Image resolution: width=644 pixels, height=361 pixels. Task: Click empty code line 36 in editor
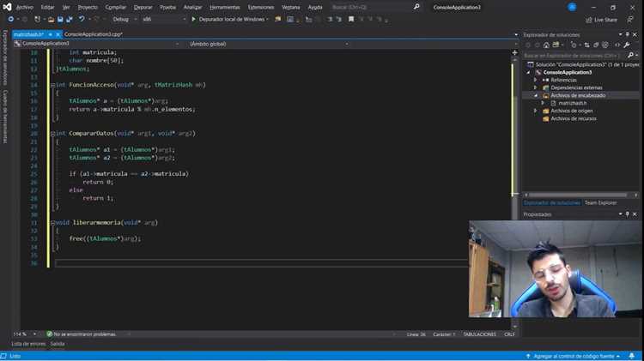[261, 263]
